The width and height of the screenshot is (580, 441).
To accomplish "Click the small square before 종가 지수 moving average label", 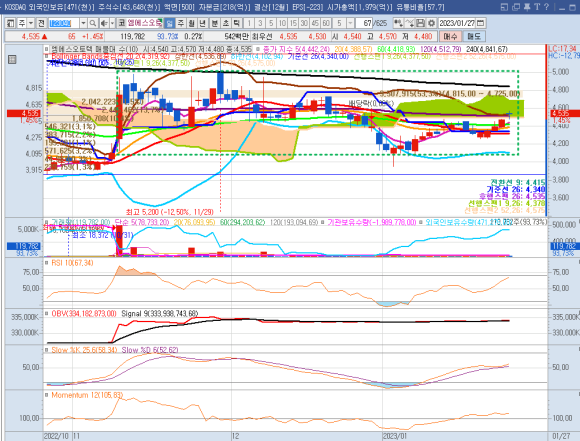I will click(258, 49).
